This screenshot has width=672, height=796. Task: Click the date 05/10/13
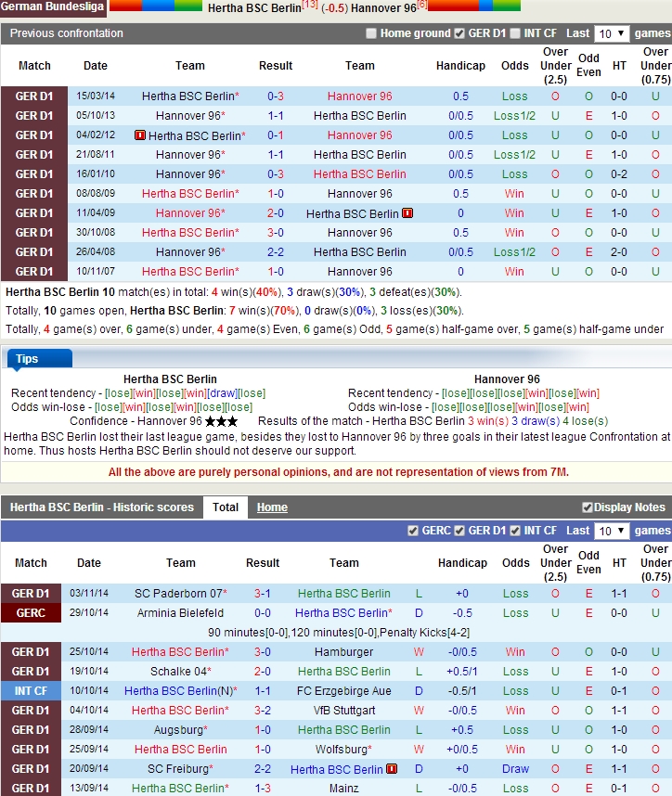(x=96, y=116)
